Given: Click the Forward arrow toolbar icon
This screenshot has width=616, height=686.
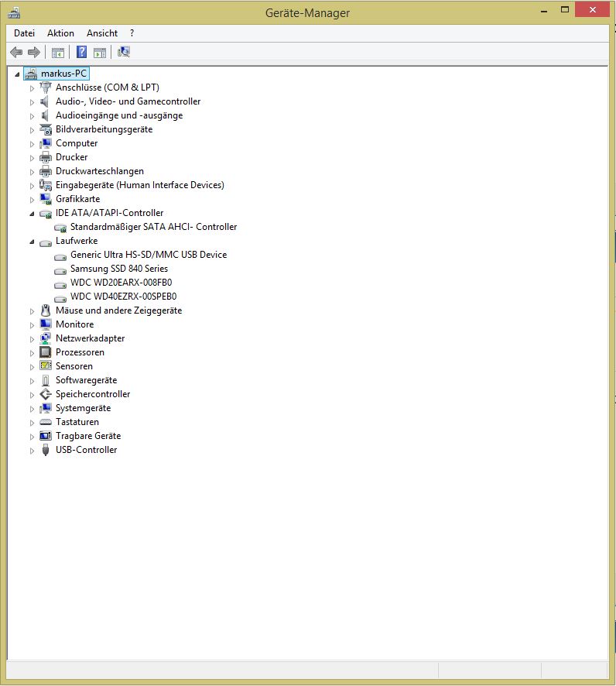Looking at the screenshot, I should [34, 53].
